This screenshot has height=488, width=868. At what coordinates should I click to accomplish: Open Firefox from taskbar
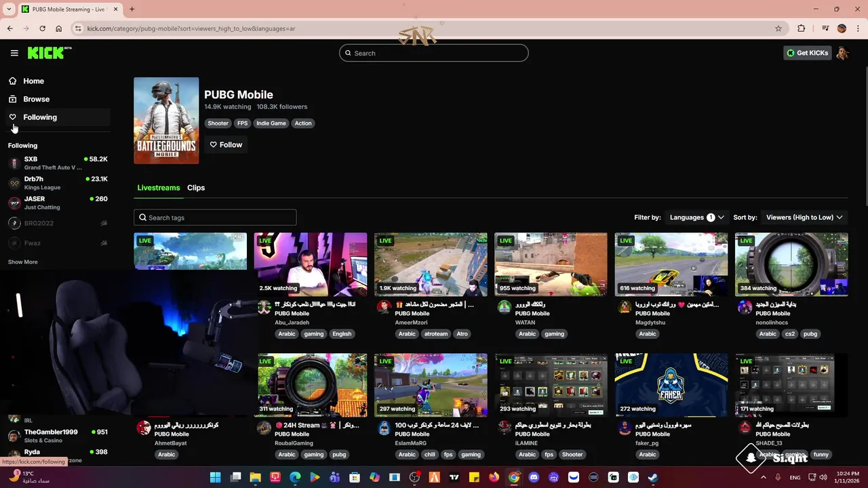click(494, 478)
